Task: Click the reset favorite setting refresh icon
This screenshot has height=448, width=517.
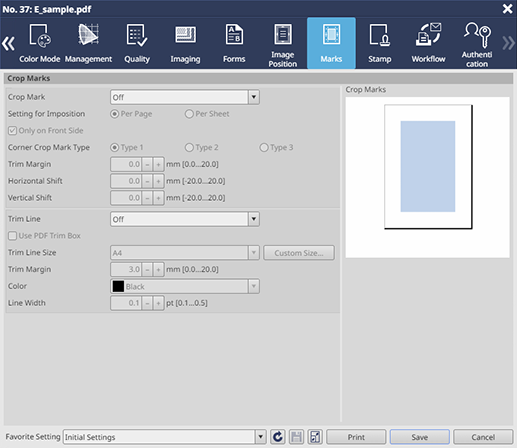Action: tap(278, 437)
